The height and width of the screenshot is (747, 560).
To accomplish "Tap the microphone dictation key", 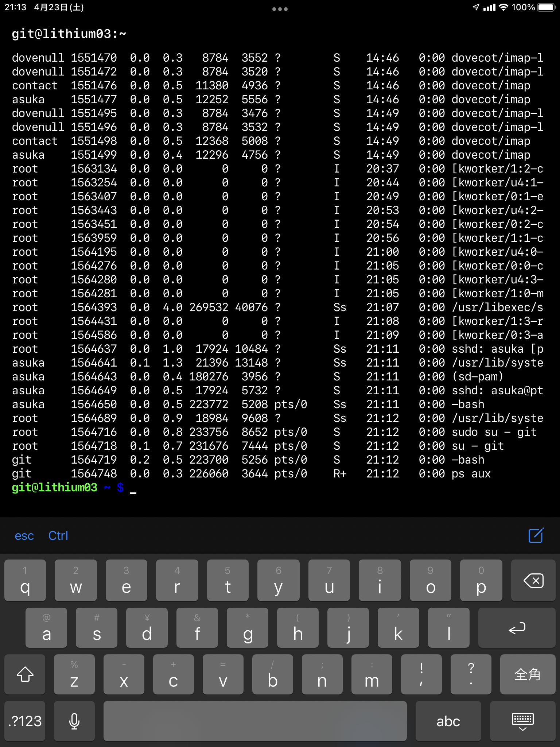I will [x=74, y=721].
